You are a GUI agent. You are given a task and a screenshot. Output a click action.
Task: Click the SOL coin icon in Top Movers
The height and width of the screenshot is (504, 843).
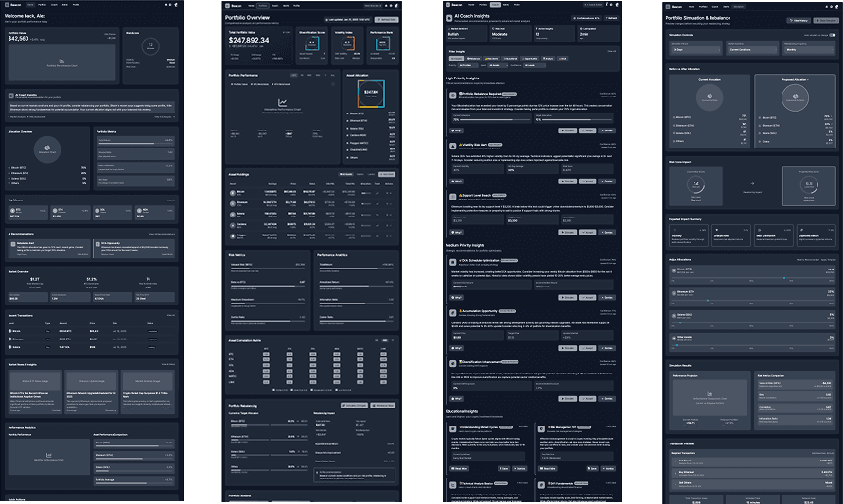97,210
